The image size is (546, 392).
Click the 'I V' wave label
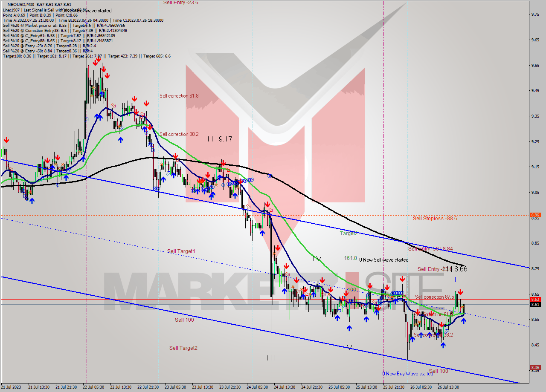tap(317, 259)
